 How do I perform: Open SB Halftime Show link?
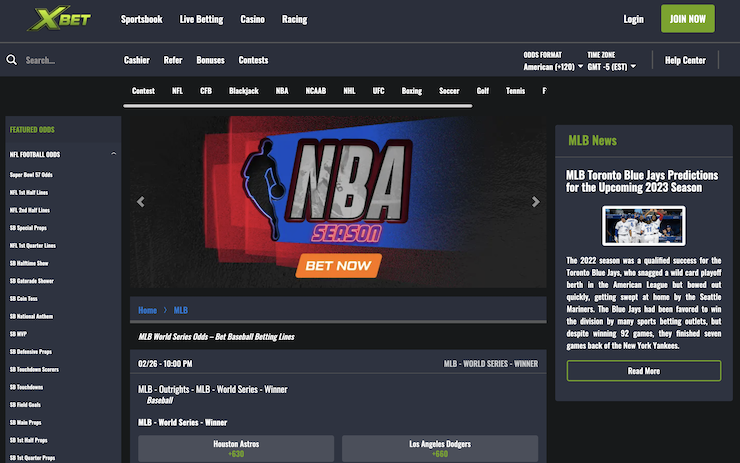coord(29,263)
